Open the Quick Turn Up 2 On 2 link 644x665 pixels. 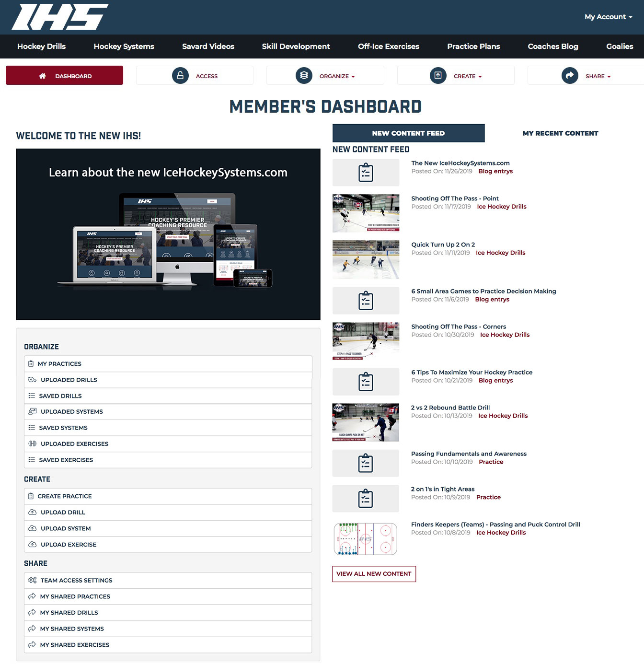click(443, 245)
